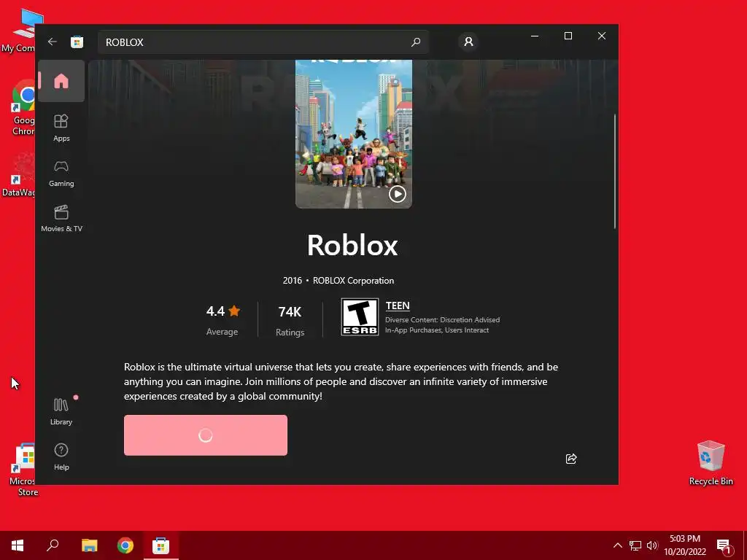Viewport: 747px width, 560px height.
Task: Show hidden system tray icons
Action: 617,545
